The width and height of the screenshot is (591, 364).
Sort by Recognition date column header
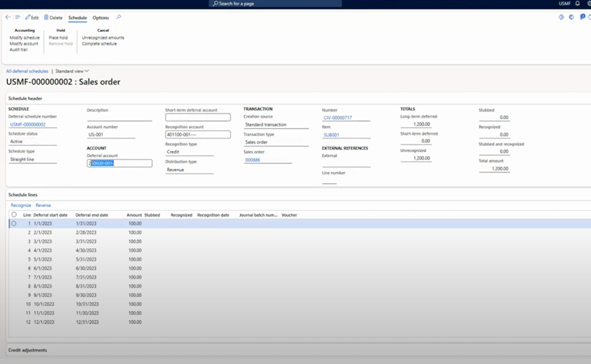coord(213,215)
